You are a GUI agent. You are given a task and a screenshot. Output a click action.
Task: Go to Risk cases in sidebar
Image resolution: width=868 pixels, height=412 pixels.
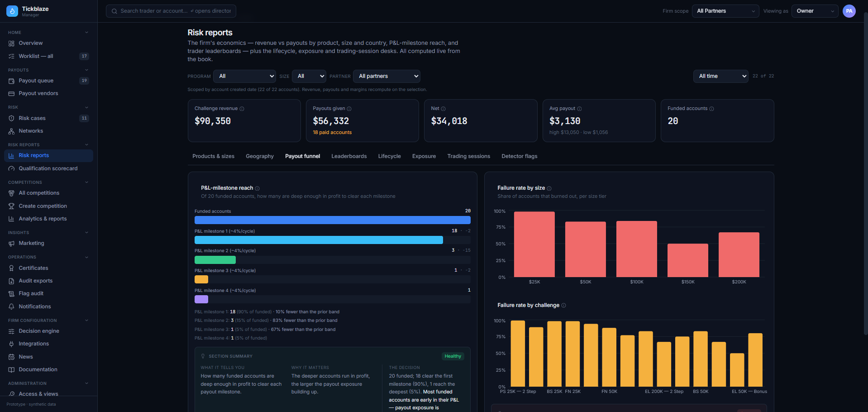coord(48,118)
